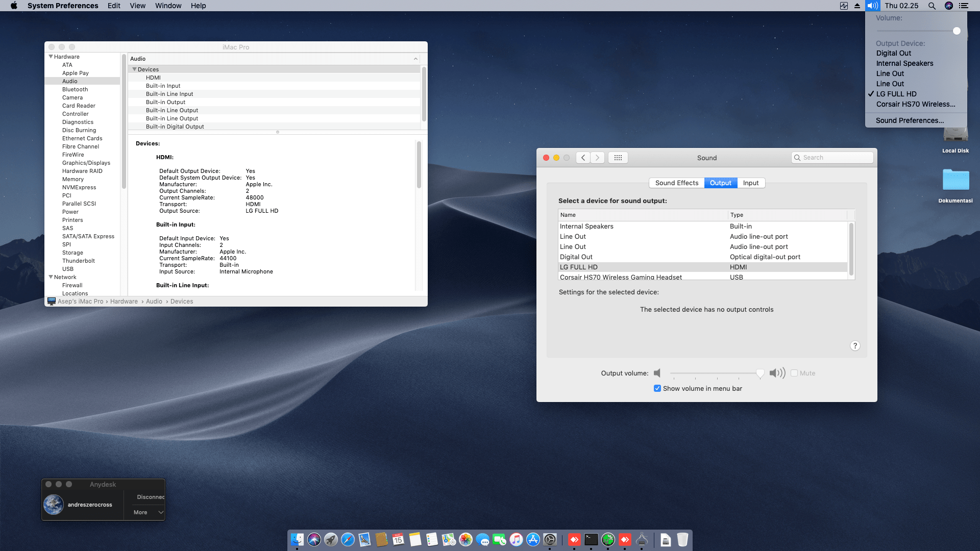Click activity graph icon in menu bar

(844, 6)
